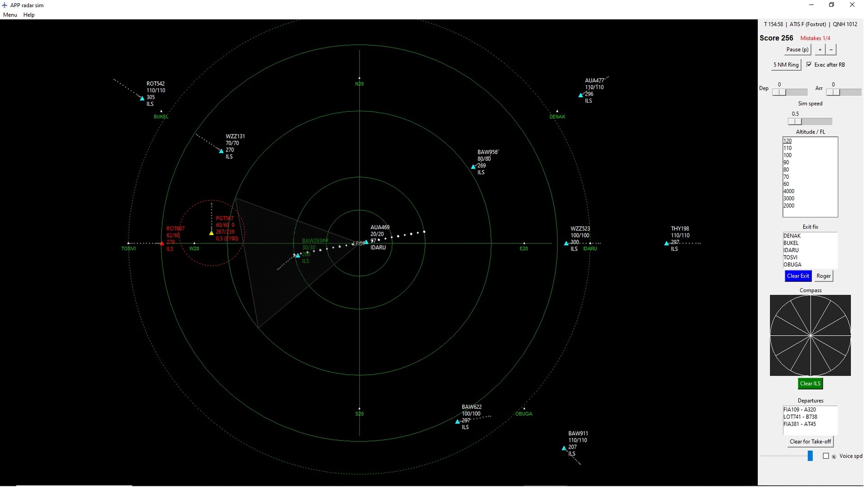Screen dimensions: 868x488
Task: Select the ROT542 aircraft blip
Action: (x=142, y=98)
